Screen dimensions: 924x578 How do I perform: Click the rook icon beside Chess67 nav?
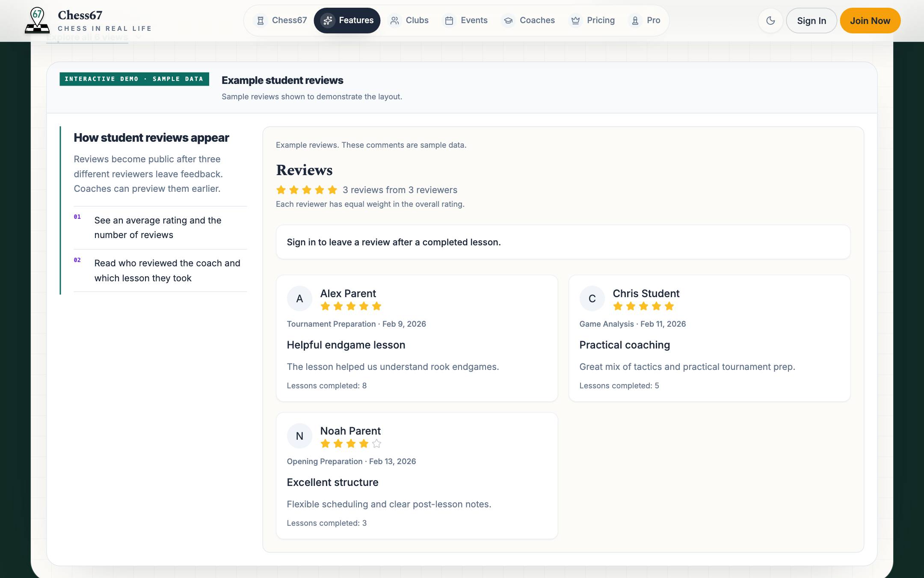click(260, 21)
